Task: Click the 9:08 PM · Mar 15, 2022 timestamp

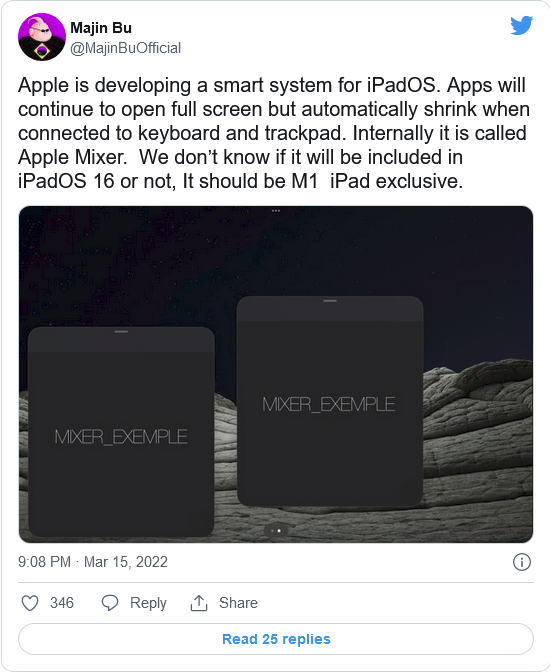Action: (93, 562)
